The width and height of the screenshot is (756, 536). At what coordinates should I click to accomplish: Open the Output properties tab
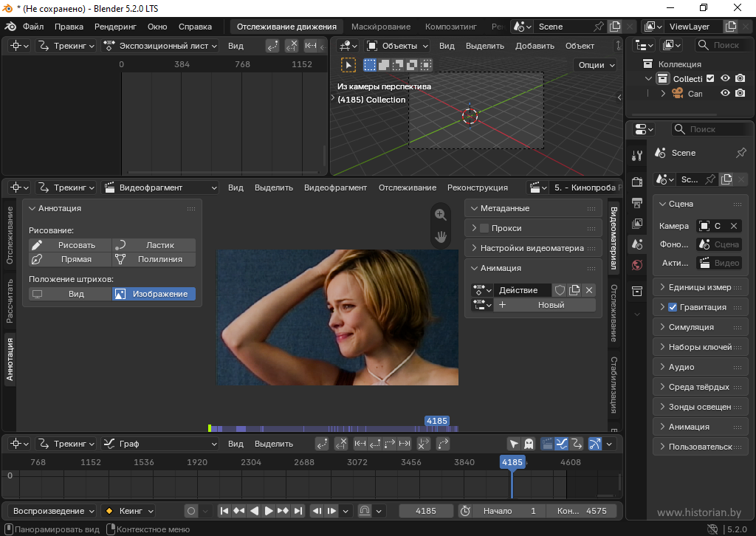pos(637,202)
